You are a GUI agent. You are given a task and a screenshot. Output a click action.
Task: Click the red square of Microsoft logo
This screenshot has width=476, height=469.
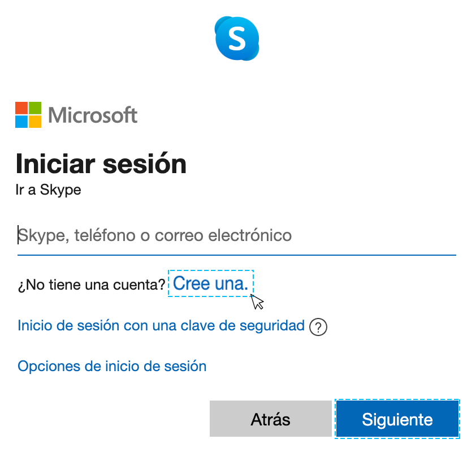[21, 108]
